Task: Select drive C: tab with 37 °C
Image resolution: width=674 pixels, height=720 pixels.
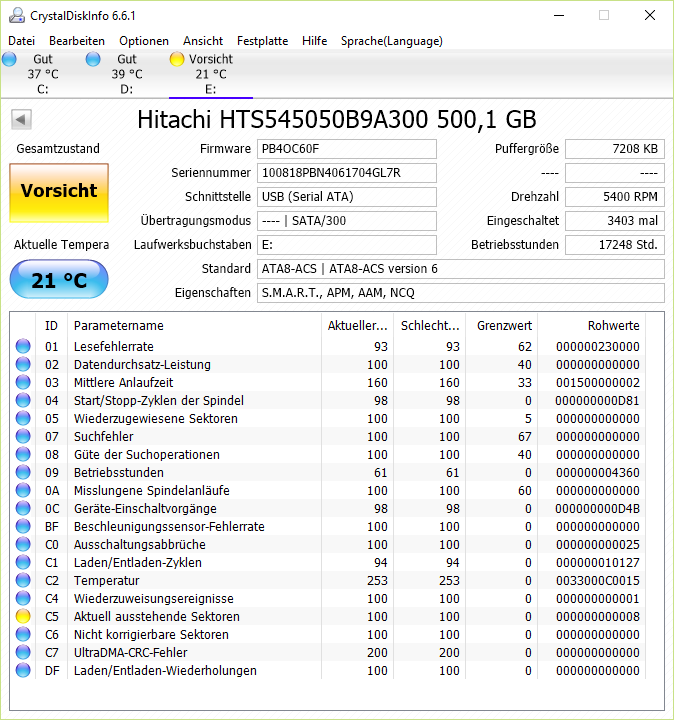Action: 43,74
